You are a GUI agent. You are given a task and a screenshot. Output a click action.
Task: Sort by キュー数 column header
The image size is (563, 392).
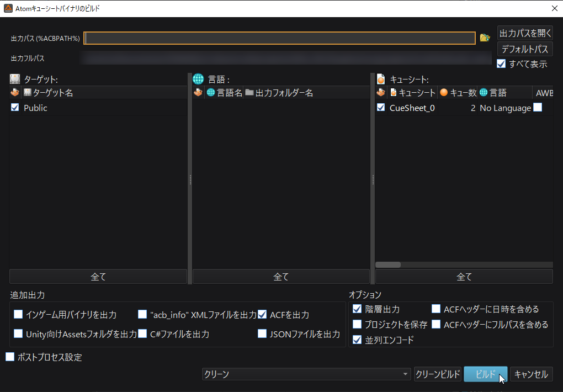click(x=458, y=93)
